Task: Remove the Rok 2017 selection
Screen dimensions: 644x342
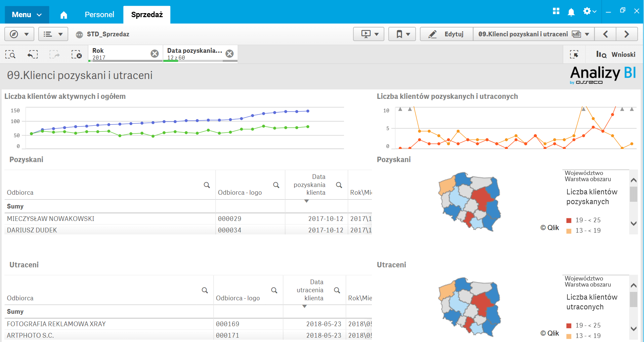Action: pos(155,53)
